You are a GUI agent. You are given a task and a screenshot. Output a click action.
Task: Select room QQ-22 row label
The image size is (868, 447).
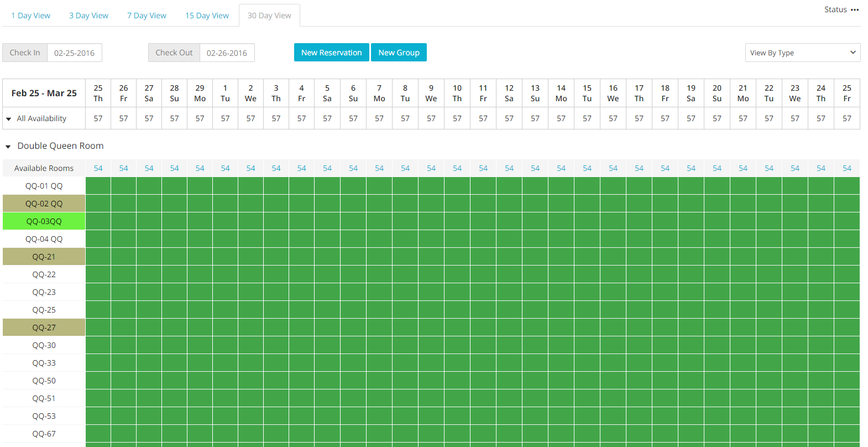(44, 274)
